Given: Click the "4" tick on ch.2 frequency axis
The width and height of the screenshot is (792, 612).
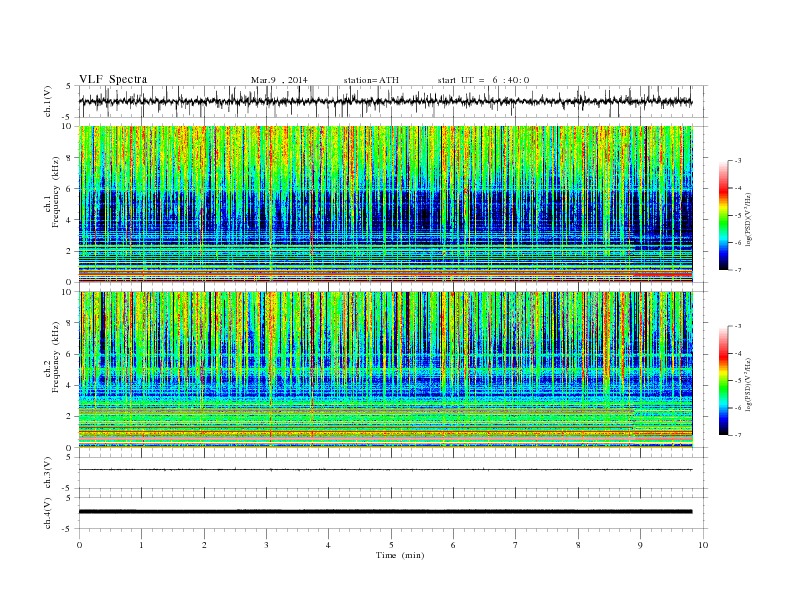Looking at the screenshot, I should (70, 386).
